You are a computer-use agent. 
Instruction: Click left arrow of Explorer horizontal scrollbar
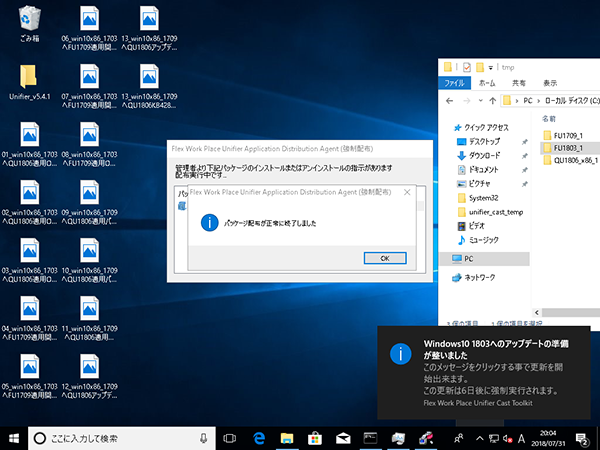coord(536,313)
